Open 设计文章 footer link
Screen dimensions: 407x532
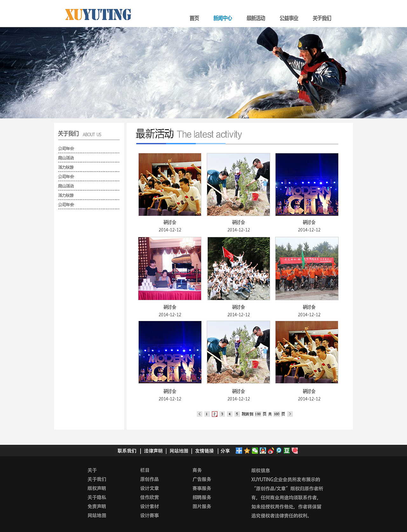point(149,488)
